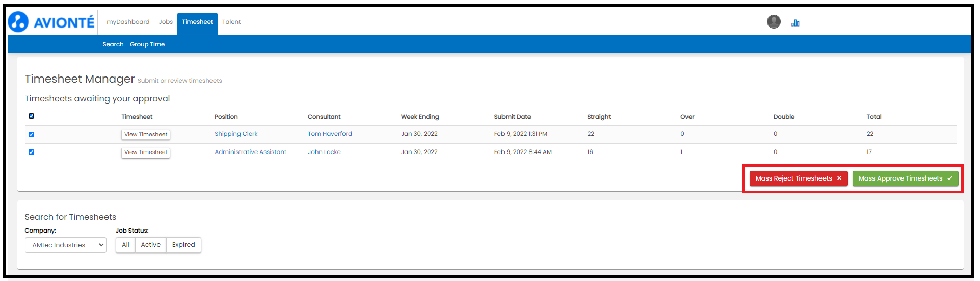Click the Position column header
Screen dimensions: 980x281
(x=226, y=117)
